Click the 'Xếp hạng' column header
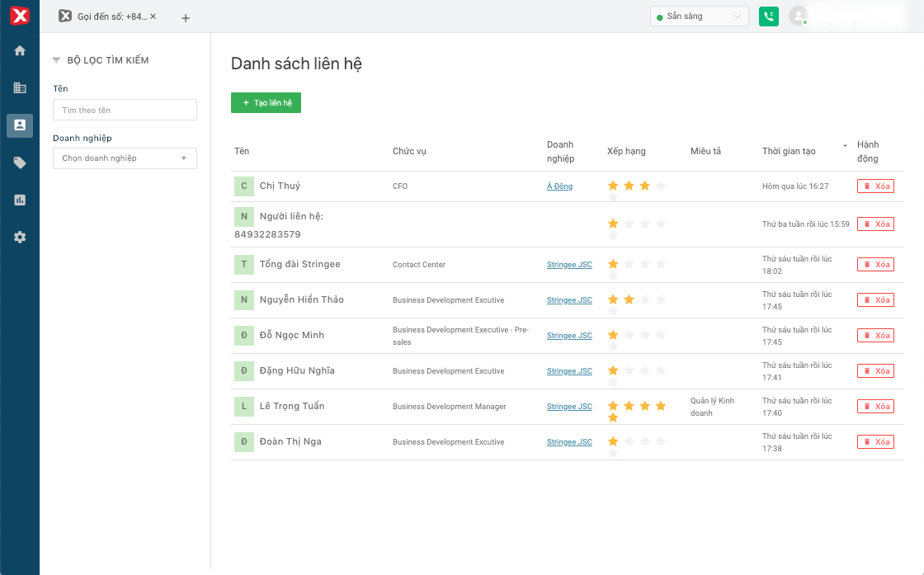The image size is (924, 575). click(626, 151)
